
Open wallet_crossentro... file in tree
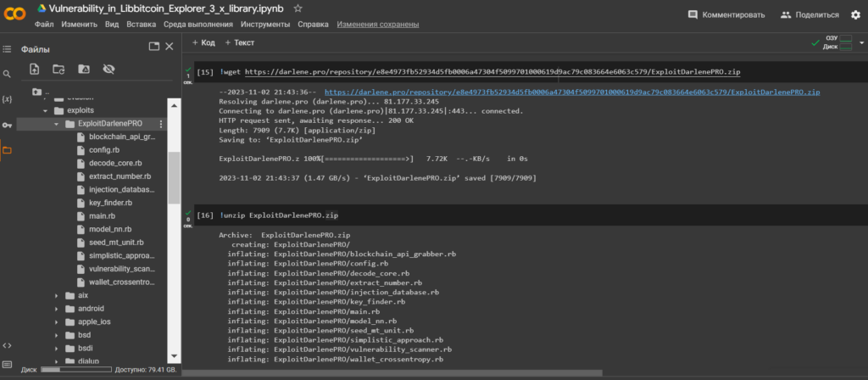[122, 282]
